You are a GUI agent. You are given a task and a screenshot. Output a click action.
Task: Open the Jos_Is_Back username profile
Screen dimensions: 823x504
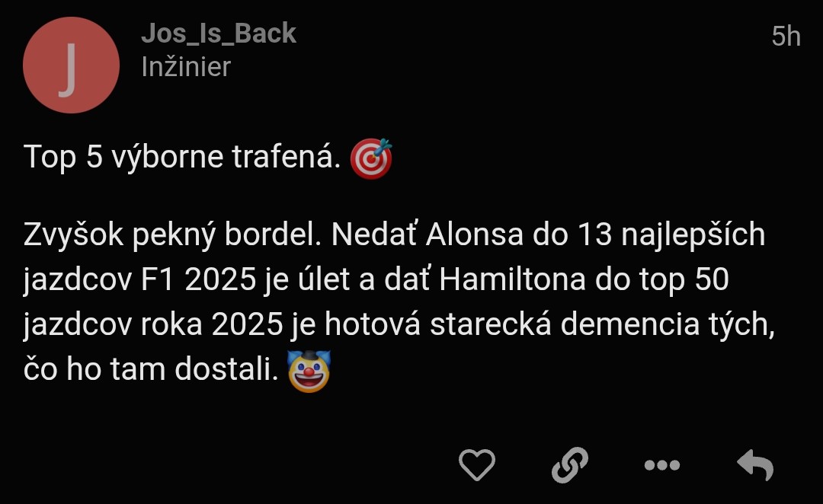[x=219, y=33]
